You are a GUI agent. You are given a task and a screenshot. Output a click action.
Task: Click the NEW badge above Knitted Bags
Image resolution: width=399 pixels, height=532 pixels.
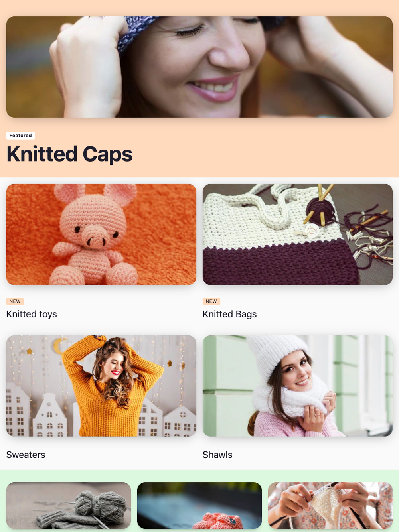click(x=211, y=301)
